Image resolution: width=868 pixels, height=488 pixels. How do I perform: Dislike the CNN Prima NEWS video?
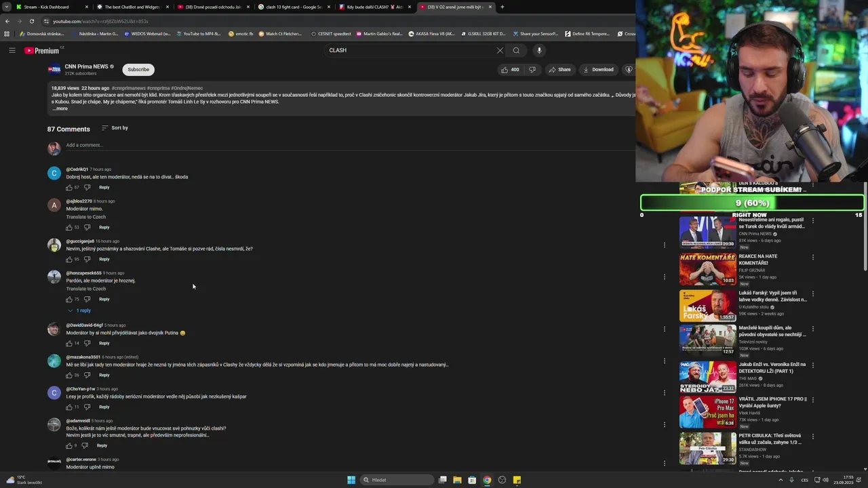click(532, 69)
